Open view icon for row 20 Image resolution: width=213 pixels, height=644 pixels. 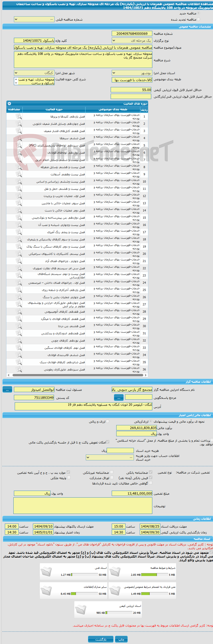coord(18,254)
